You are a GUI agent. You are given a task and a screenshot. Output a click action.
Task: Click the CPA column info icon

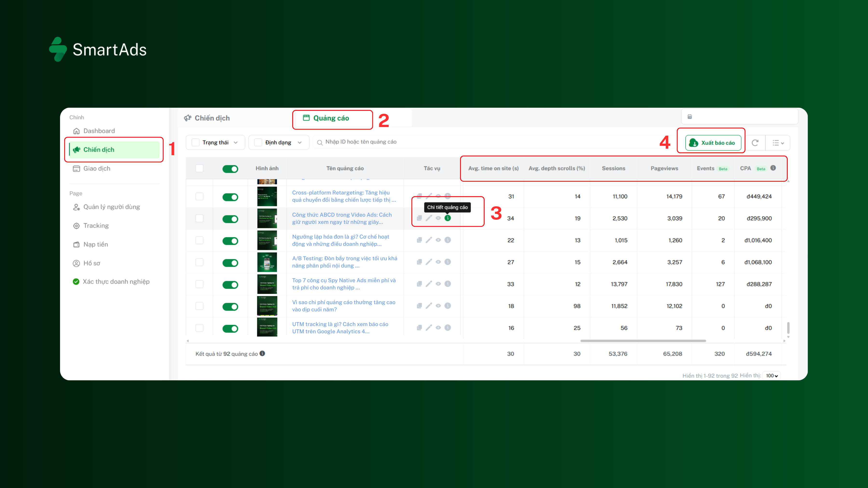(773, 168)
